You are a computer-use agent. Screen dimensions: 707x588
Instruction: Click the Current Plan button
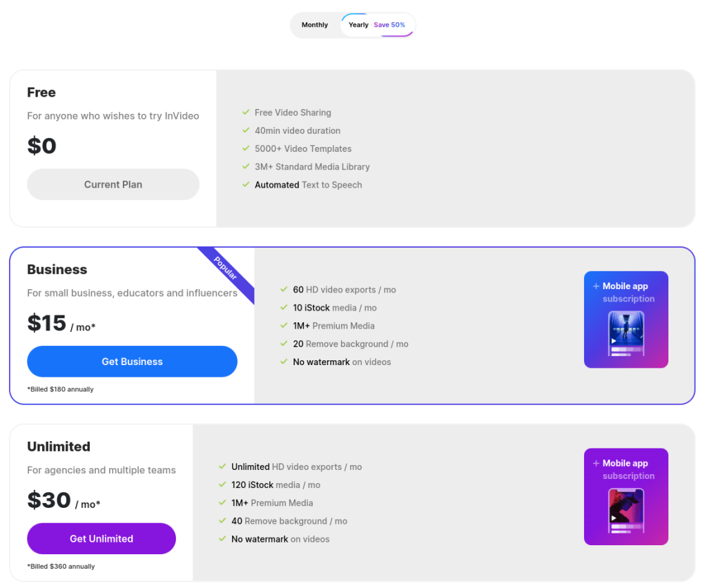113,184
